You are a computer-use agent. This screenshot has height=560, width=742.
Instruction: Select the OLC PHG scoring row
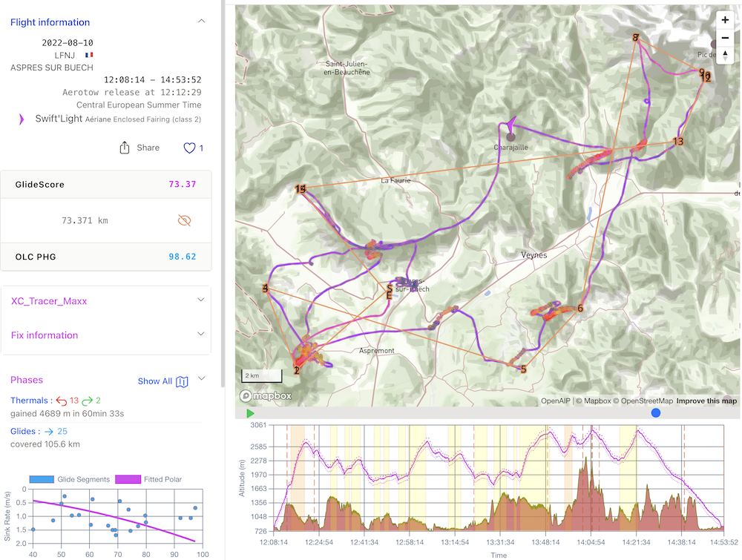106,257
